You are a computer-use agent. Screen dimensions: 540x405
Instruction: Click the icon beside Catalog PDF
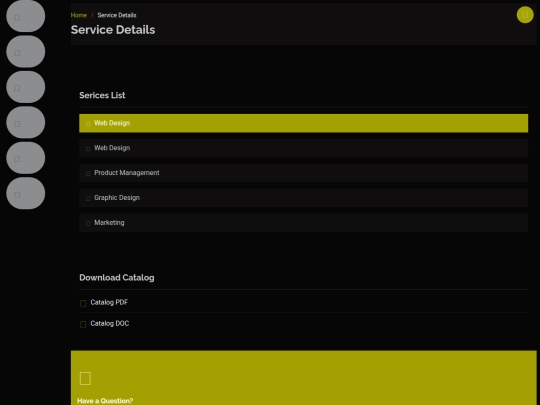point(83,303)
